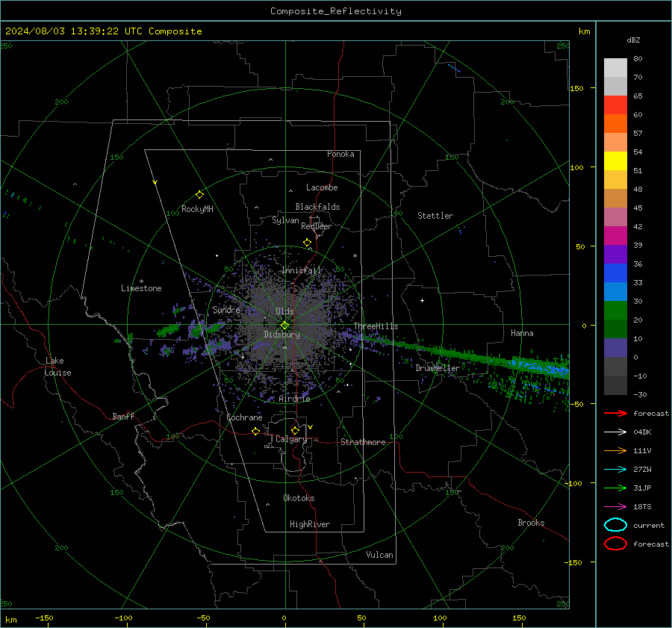Click the Limestone label
This screenshot has width=672, height=628.
point(141,288)
